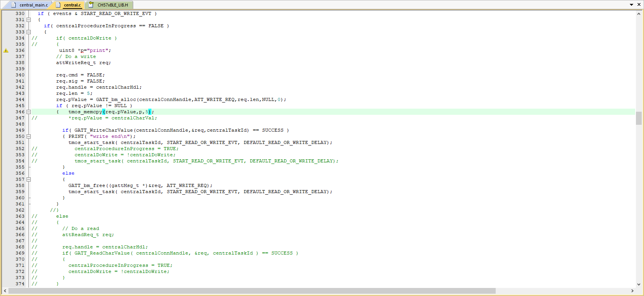Click the key/locked file icon on CH57xBLE_LIB.H tab
Viewport: 644px width, 296px height.
[x=91, y=5]
